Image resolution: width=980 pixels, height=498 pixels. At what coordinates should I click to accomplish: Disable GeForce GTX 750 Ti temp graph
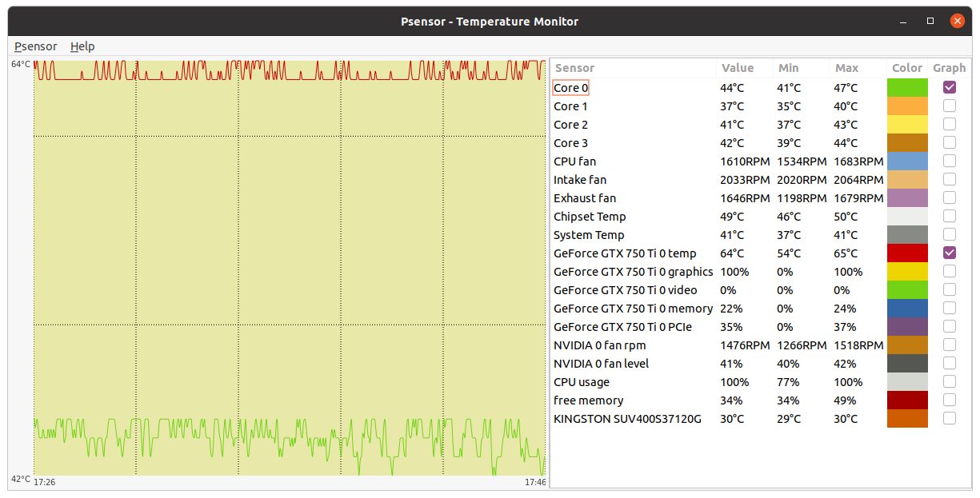(949, 253)
